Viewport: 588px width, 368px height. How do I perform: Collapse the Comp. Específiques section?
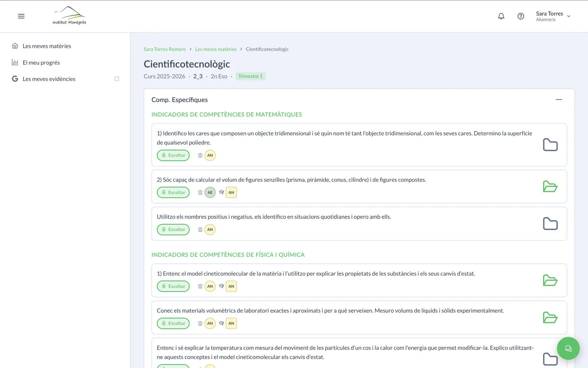559,100
